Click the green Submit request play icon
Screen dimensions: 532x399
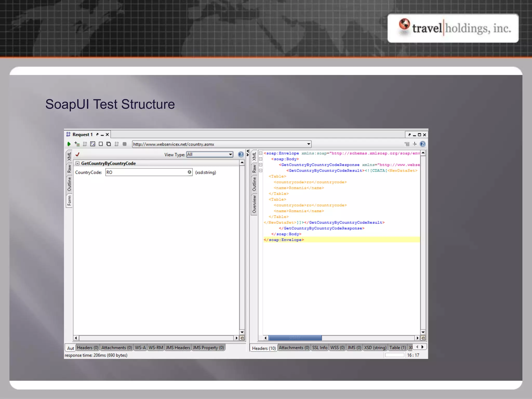(69, 144)
